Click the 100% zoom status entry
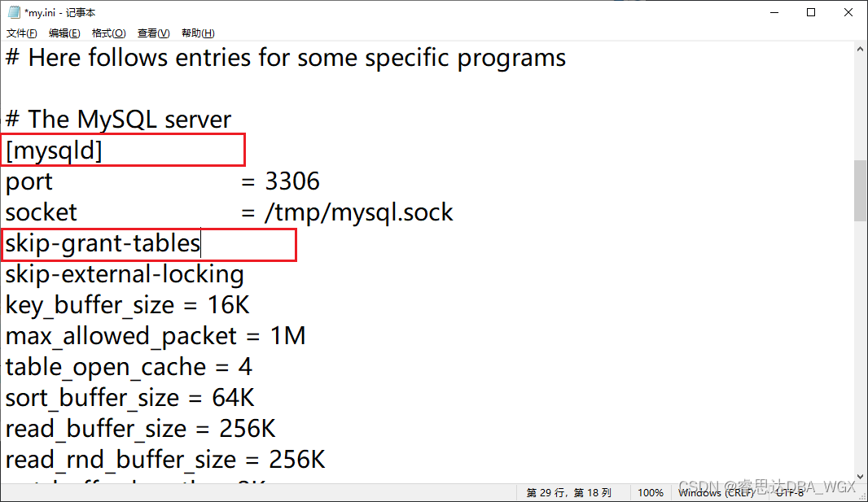 651,492
